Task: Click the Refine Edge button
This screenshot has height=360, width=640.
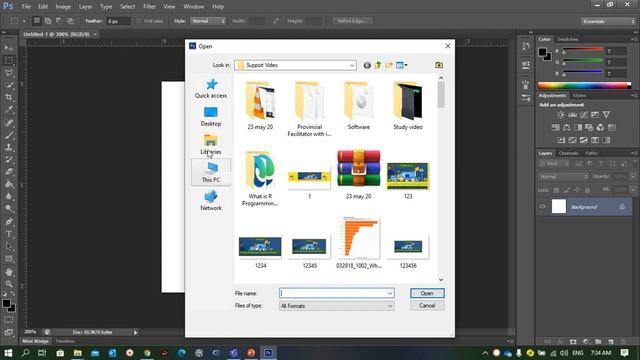Action: click(352, 21)
